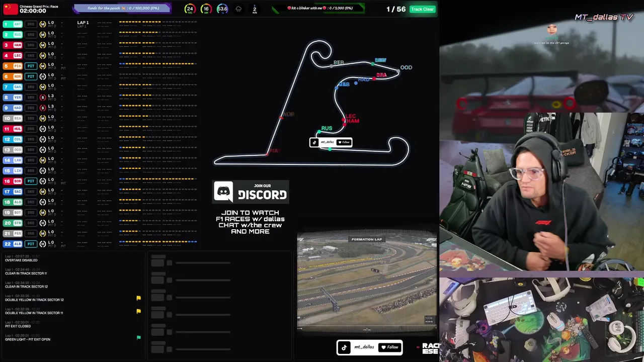The image size is (644, 362).
Task: Click the humidity gauge showing 53.6
Action: tap(222, 9)
